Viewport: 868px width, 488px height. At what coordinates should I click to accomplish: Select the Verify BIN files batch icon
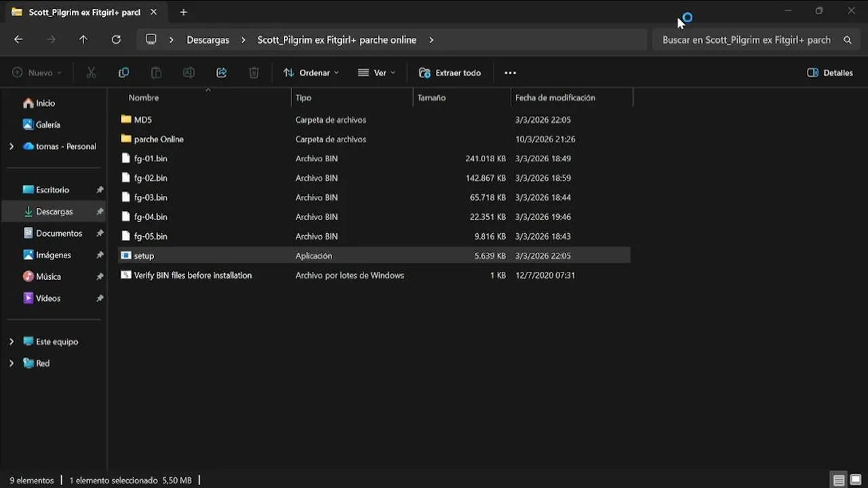126,275
